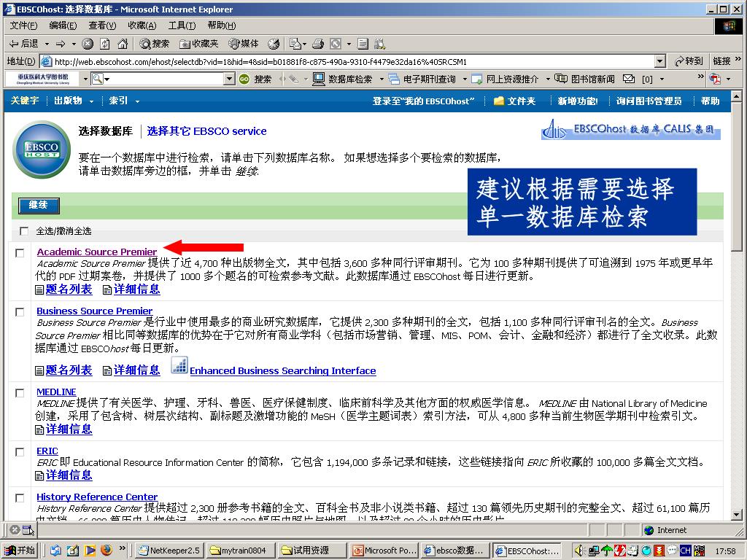Check the ERIC database checkbox
The image size is (747, 560).
coord(20,452)
